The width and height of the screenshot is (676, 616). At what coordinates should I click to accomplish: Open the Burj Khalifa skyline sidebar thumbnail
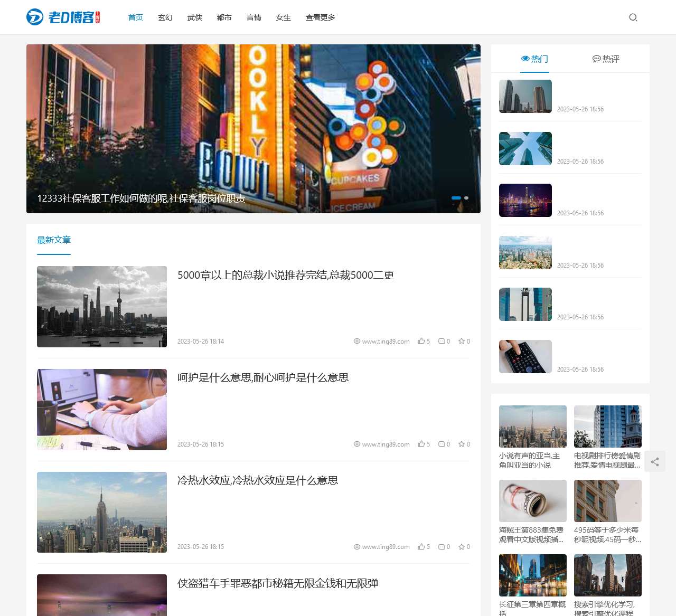coord(533,427)
